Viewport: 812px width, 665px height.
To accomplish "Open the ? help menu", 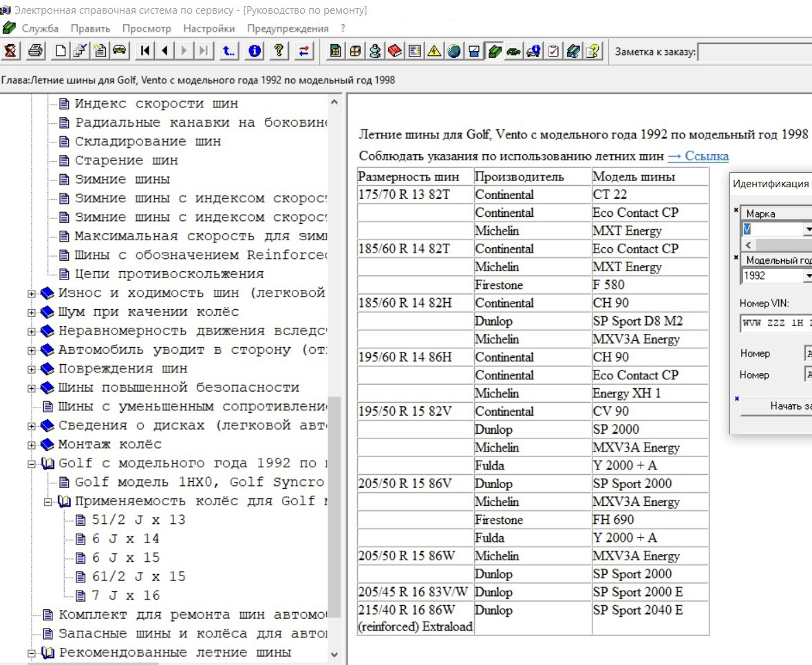I will pyautogui.click(x=343, y=28).
